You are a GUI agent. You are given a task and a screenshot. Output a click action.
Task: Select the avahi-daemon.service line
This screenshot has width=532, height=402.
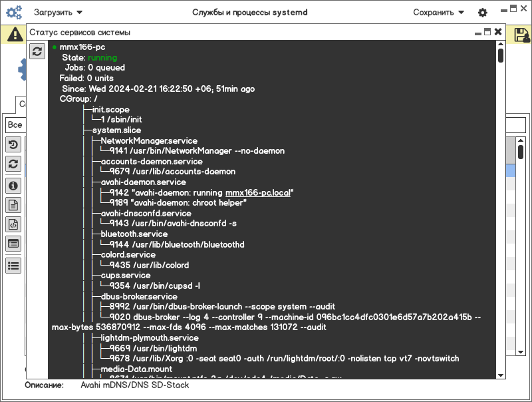tap(144, 182)
